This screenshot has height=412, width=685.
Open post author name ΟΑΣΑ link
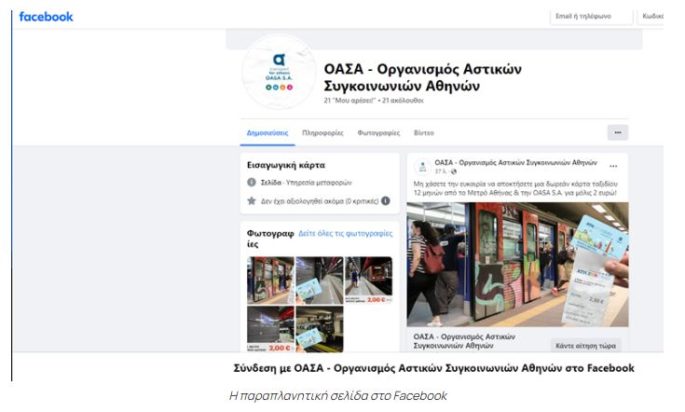[x=515, y=163]
